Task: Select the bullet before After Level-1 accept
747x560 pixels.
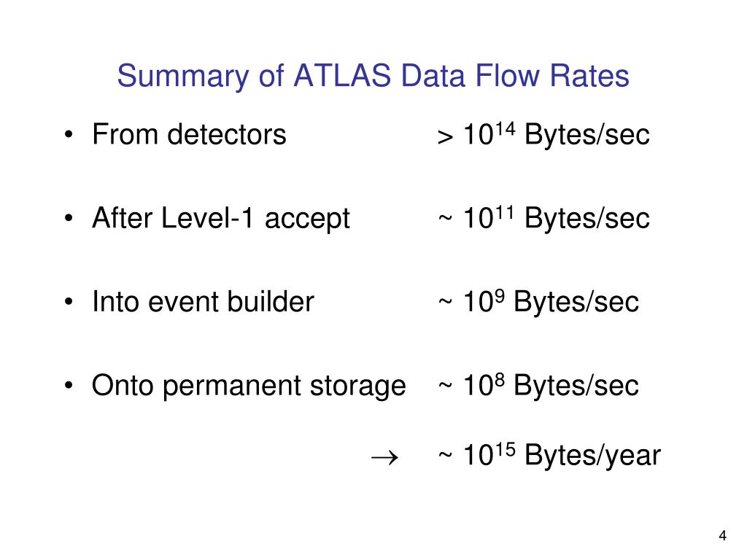Action: point(69,219)
